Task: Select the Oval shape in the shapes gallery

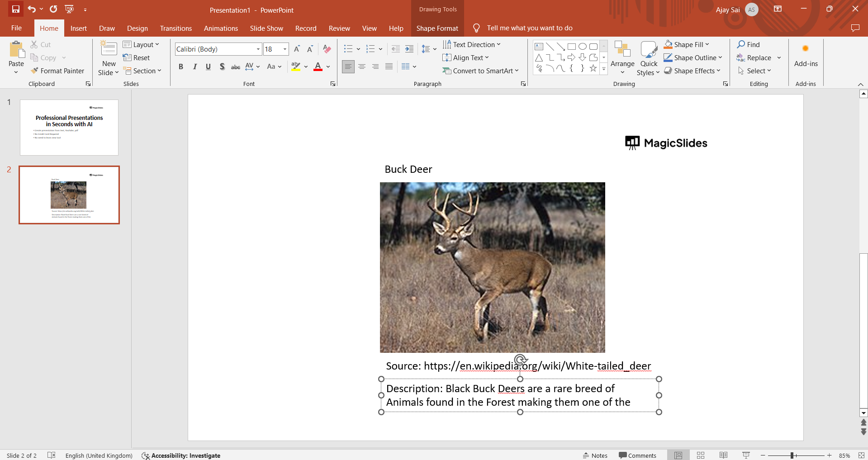Action: (583, 46)
